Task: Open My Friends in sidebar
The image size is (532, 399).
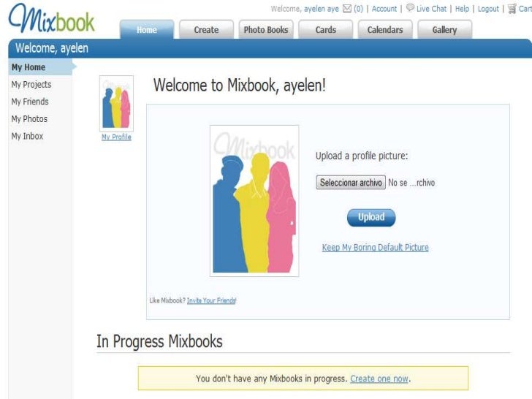Action: 30,102
